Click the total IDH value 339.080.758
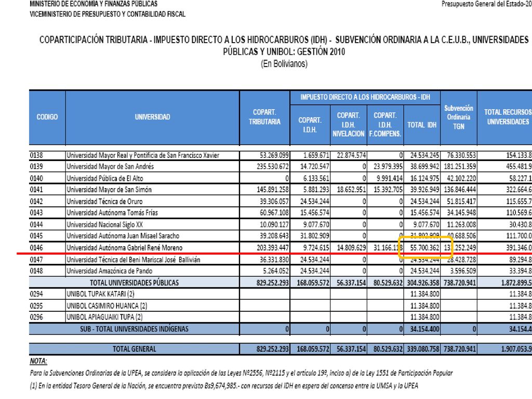The image size is (532, 399). (422, 349)
